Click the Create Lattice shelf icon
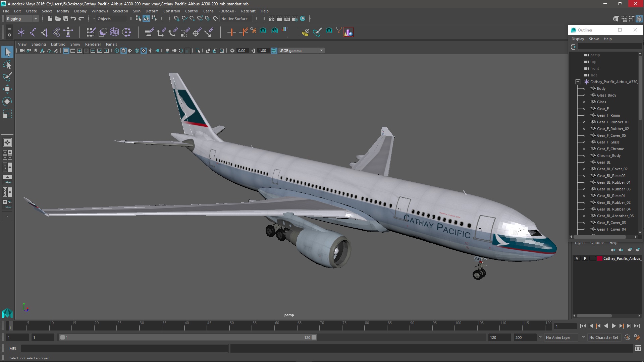 pyautogui.click(x=114, y=32)
